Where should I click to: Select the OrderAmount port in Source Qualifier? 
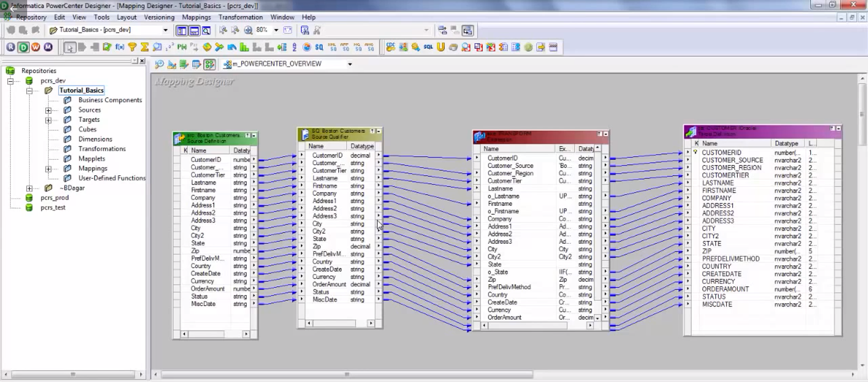(x=329, y=284)
